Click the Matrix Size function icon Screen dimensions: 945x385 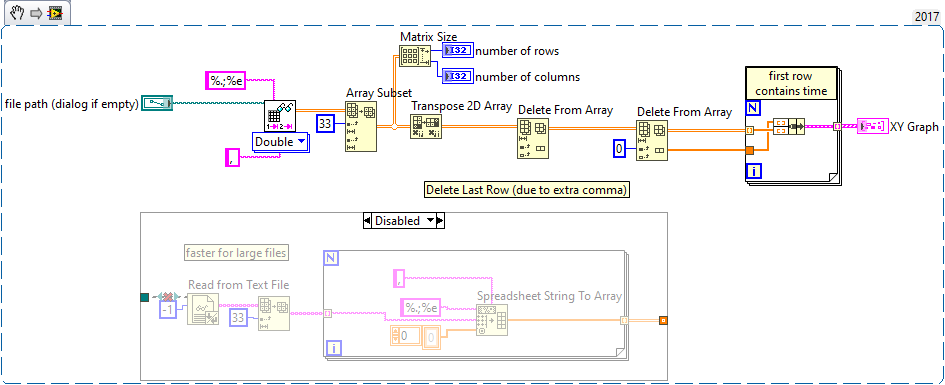click(x=415, y=55)
